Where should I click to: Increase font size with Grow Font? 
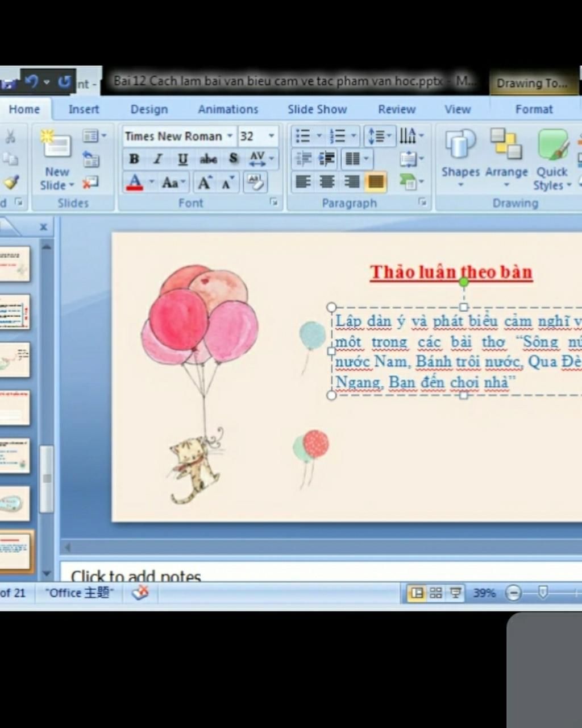[x=204, y=183]
